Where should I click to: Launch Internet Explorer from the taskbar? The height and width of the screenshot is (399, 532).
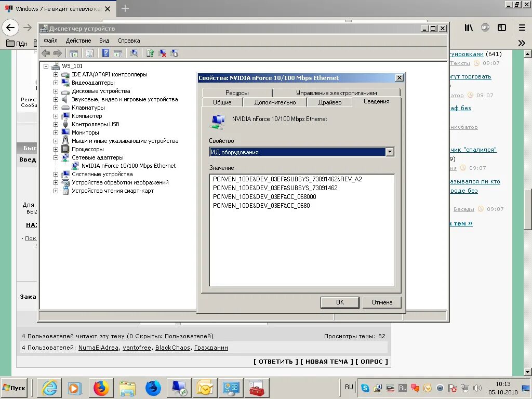(49, 388)
